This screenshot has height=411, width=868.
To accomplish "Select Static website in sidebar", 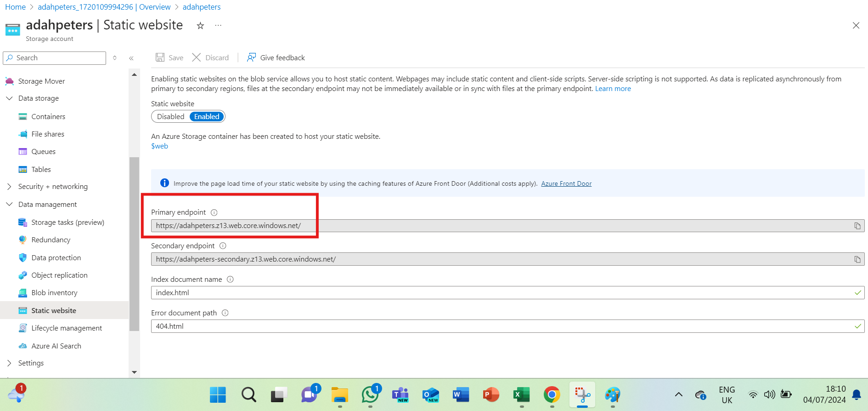I will click(64, 311).
